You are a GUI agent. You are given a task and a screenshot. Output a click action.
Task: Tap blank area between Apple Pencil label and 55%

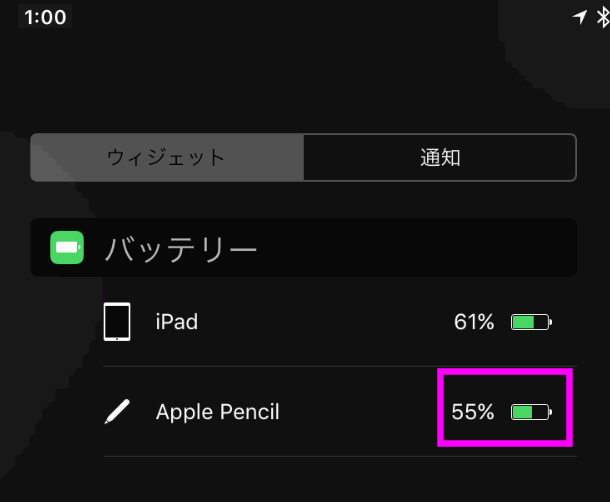click(360, 412)
